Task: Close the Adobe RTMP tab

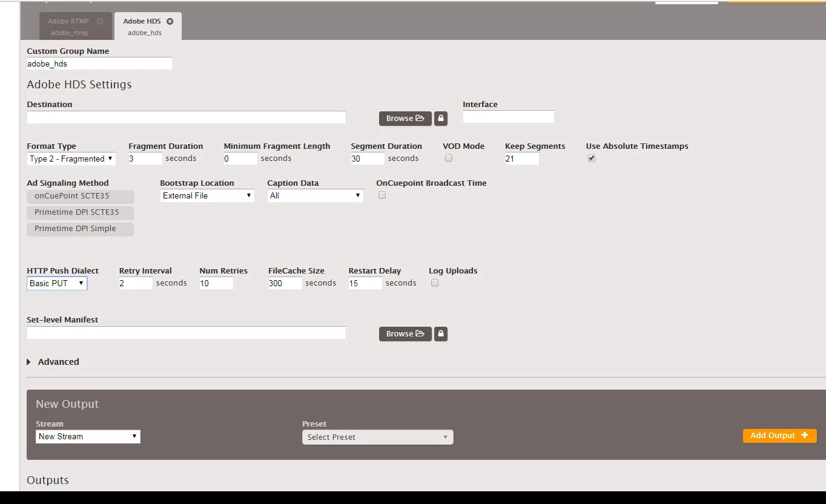Action: click(101, 21)
